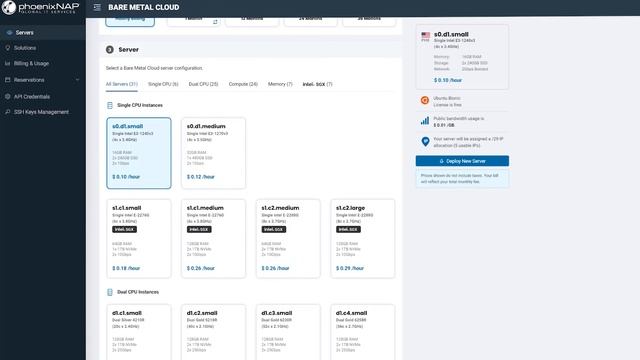Select the s0.d1.medium server card

[x=213, y=153]
